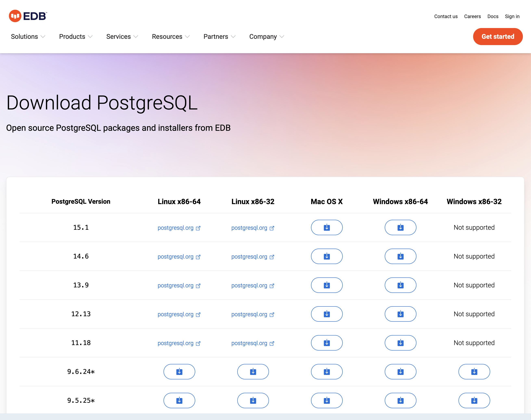This screenshot has width=531, height=420.
Task: Download PostgreSQL 11.18 for Windows x86-64
Action: (400, 343)
